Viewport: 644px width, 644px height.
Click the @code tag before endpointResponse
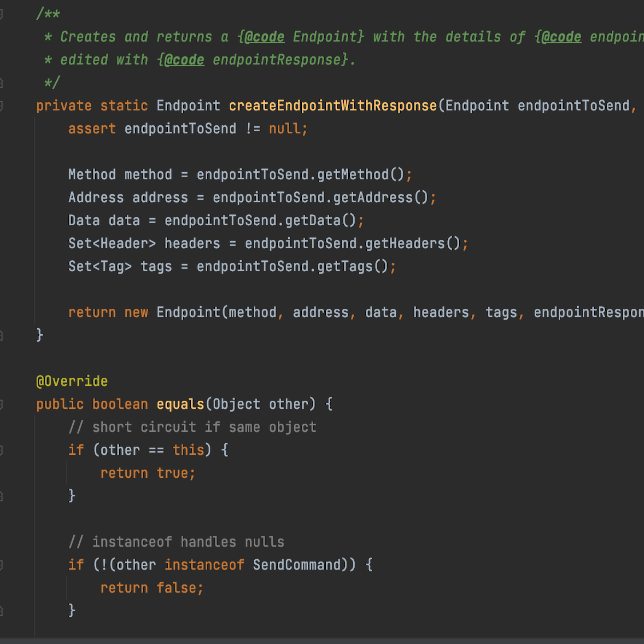pos(184,60)
